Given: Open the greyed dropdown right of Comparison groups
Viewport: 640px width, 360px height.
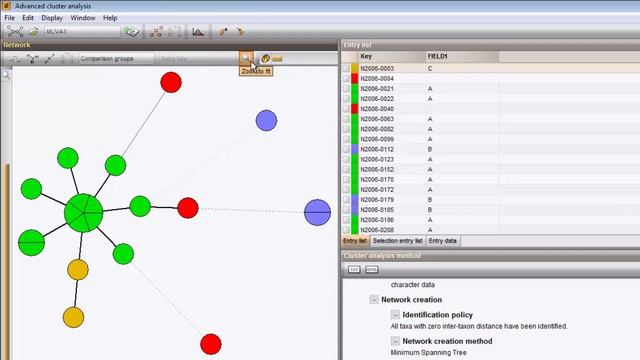Looking at the screenshot, I should click(x=197, y=59).
